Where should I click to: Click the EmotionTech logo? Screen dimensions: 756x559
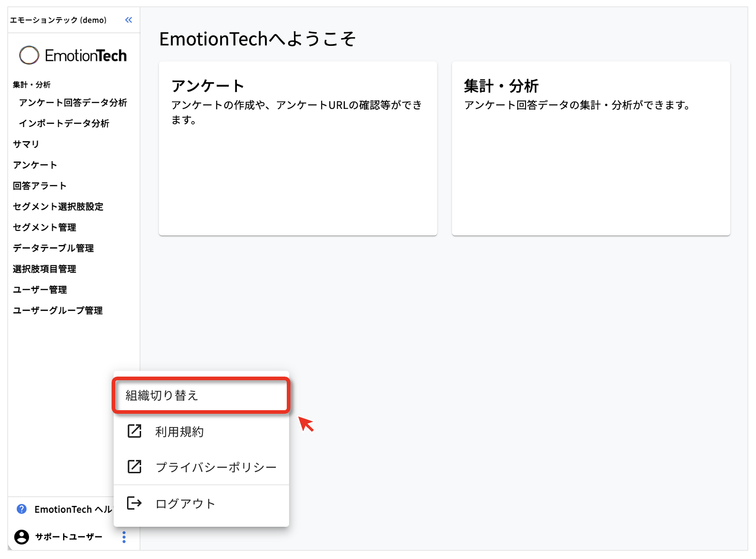tap(73, 56)
